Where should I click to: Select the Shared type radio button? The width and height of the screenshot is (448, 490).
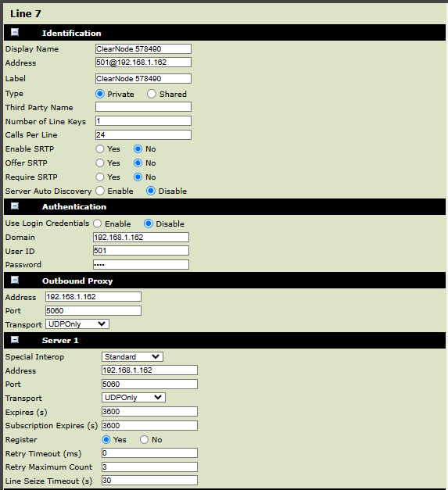click(152, 94)
